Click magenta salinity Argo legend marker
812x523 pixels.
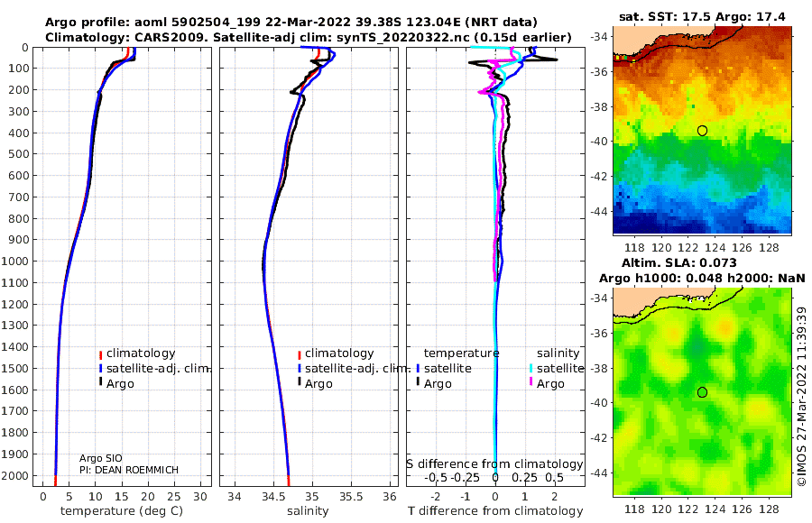(531, 382)
